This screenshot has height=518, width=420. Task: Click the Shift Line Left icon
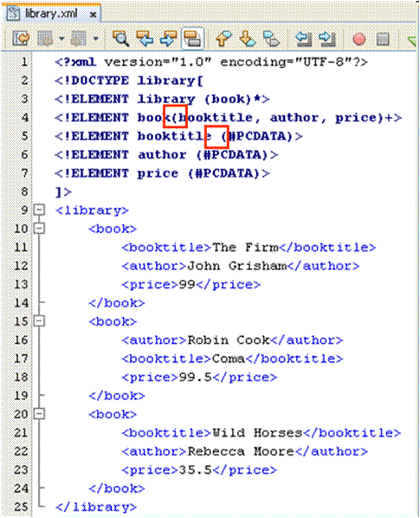(303, 39)
